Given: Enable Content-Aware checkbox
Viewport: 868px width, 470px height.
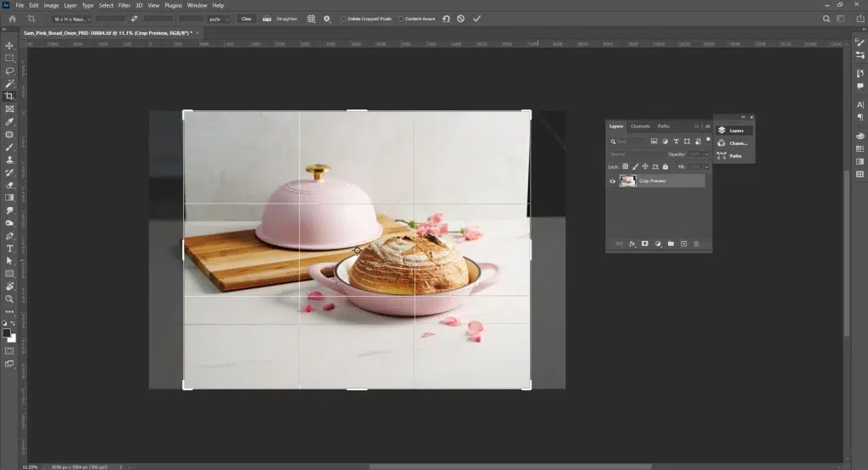Looking at the screenshot, I should click(401, 19).
